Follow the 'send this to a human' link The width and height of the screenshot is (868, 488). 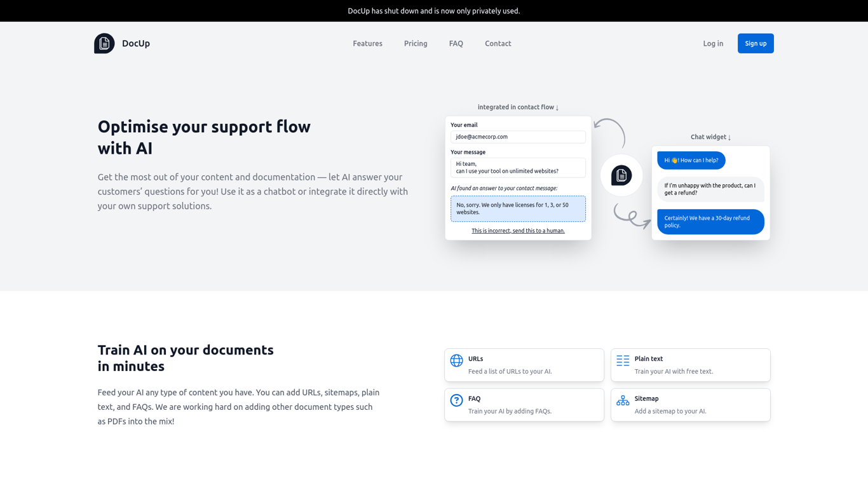[518, 230]
